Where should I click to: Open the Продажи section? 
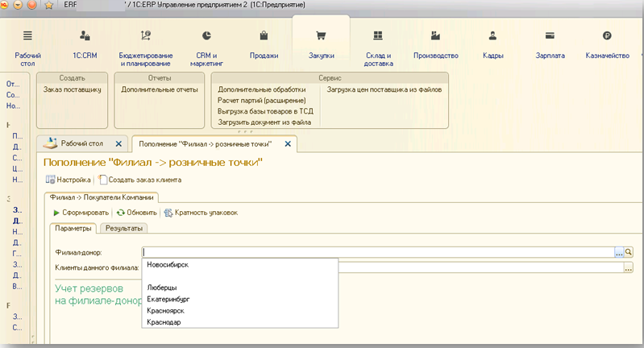(x=264, y=45)
